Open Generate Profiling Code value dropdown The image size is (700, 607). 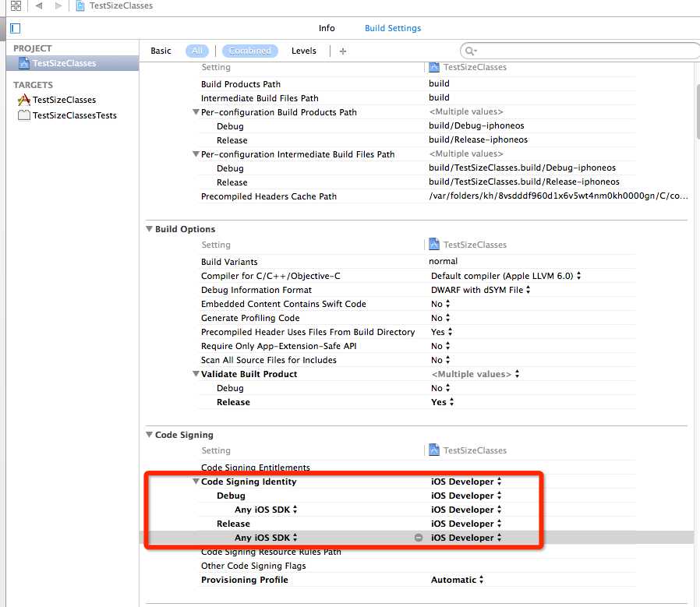click(x=440, y=318)
